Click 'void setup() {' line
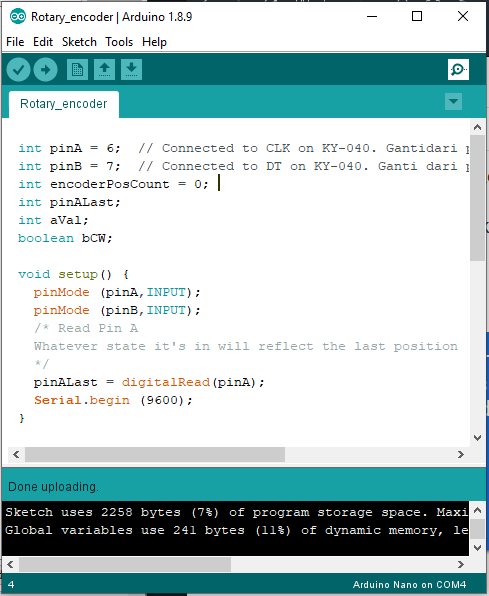The image size is (489, 596). pyautogui.click(x=74, y=274)
